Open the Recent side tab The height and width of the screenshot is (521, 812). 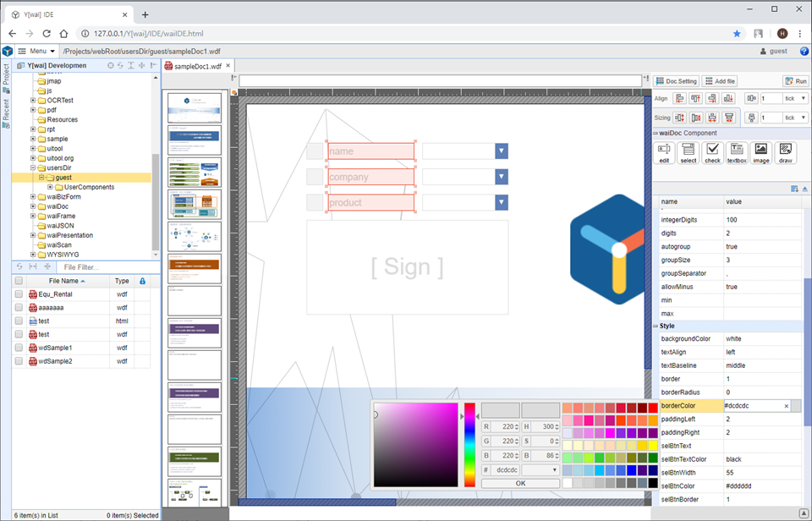(x=6, y=112)
